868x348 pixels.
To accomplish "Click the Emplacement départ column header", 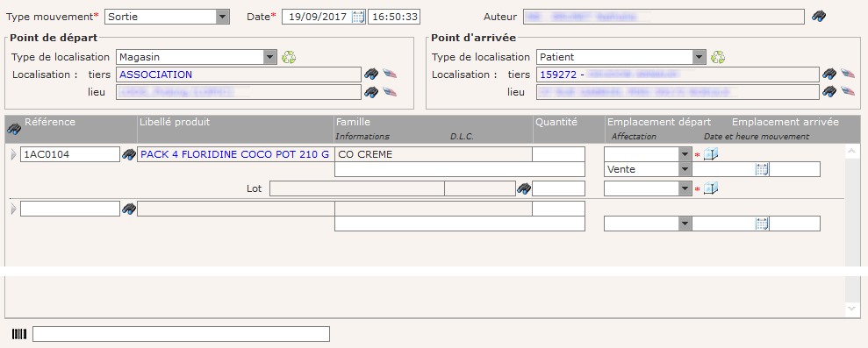I will tap(659, 122).
